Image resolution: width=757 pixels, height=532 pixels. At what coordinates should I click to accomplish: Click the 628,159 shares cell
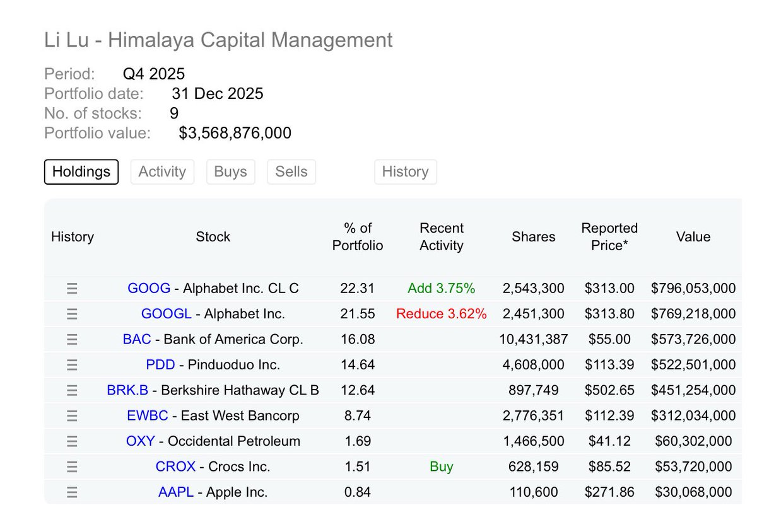pos(534,467)
